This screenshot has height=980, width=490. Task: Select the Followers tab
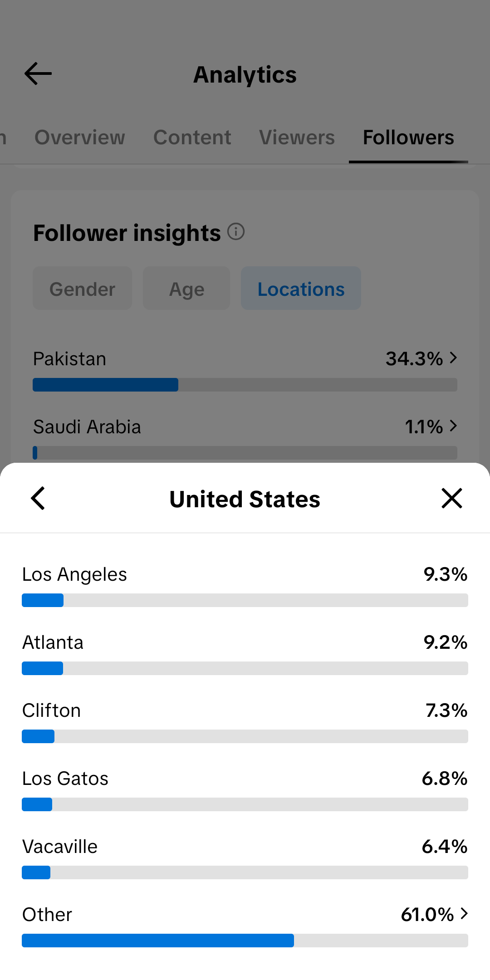(408, 137)
